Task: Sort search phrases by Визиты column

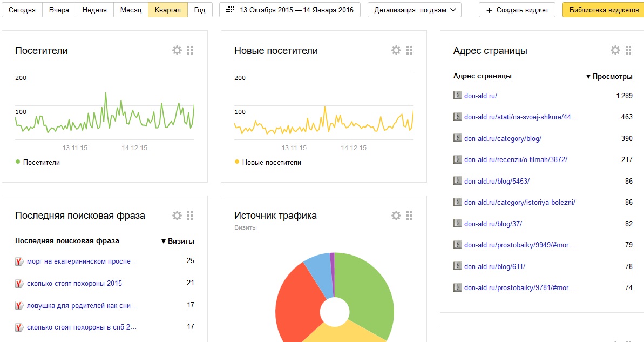Action: [178, 242]
